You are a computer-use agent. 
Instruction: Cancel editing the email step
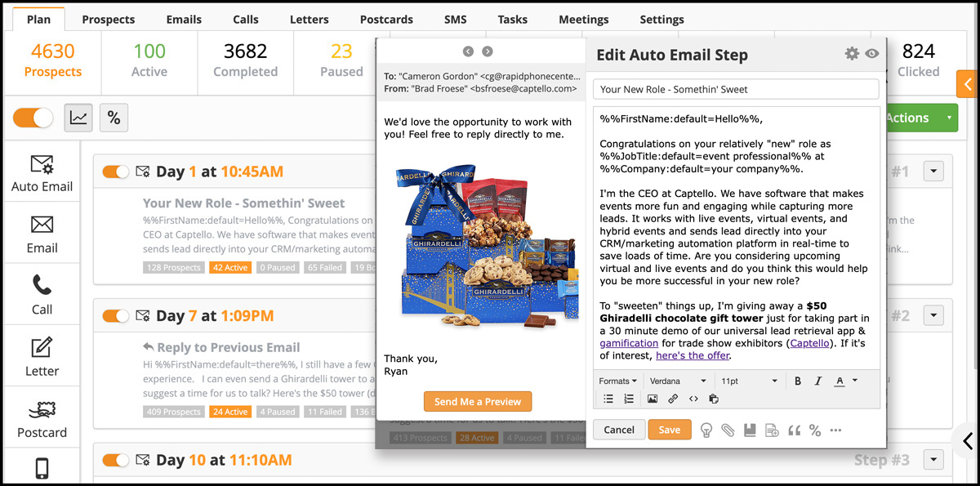[619, 430]
